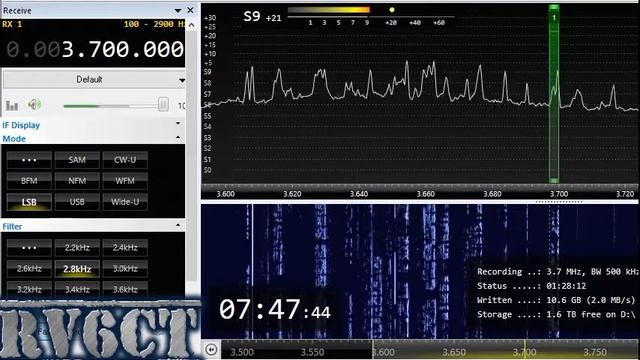Open the Default profile dropdown
The height and width of the screenshot is (360, 640).
coord(94,80)
